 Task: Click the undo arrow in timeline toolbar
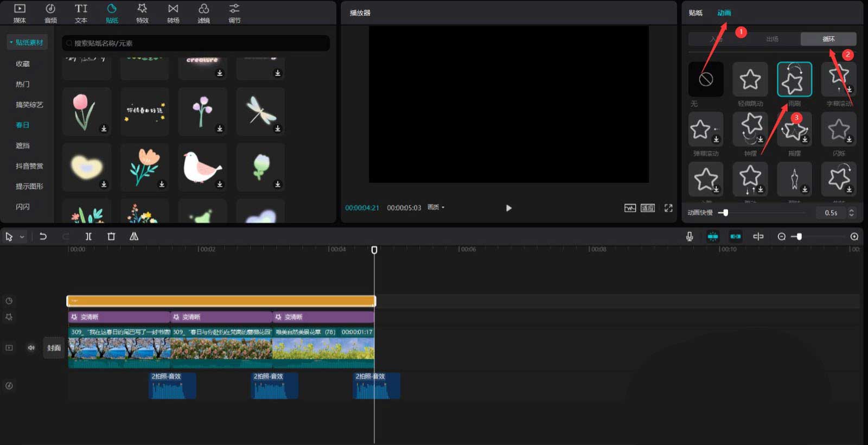(43, 237)
